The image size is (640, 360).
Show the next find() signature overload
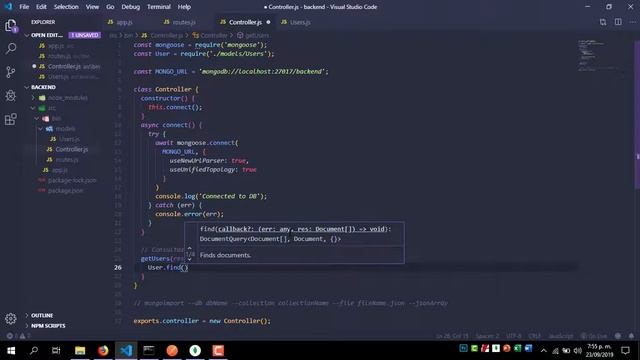coord(189,259)
